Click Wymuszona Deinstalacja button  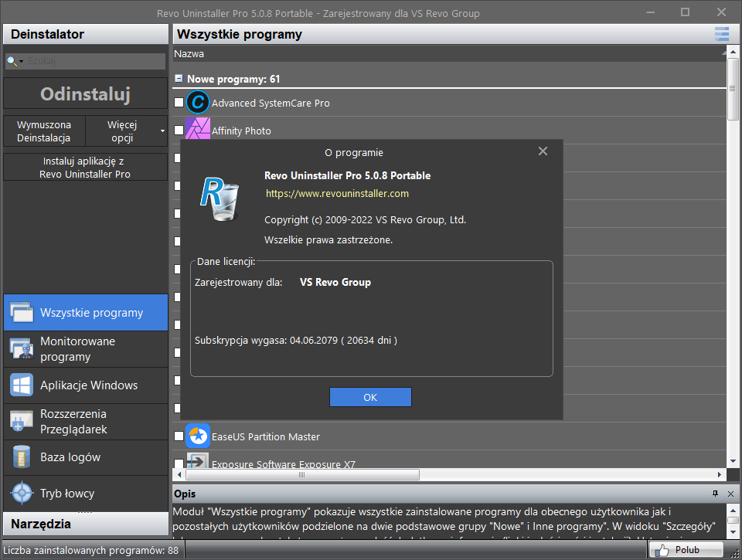(x=44, y=131)
